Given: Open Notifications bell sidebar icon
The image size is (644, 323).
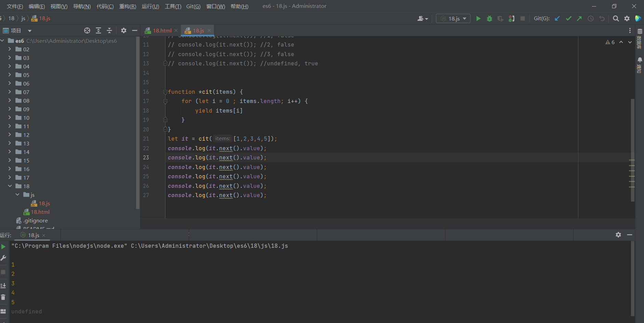Looking at the screenshot, I should pyautogui.click(x=640, y=65).
